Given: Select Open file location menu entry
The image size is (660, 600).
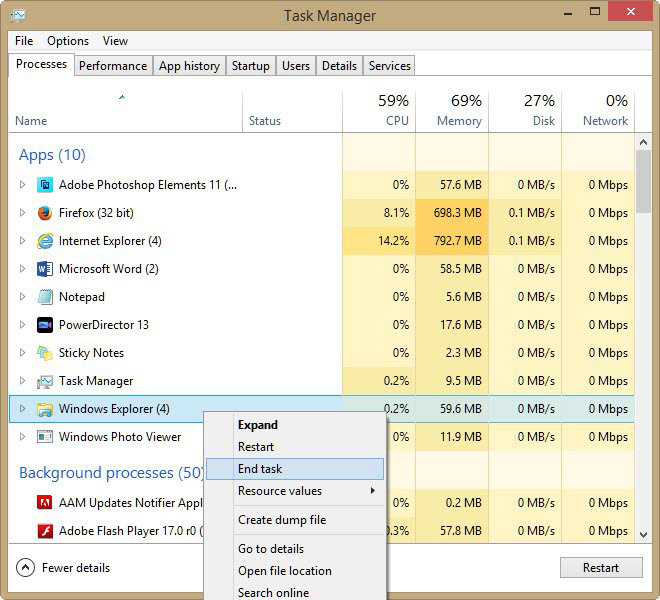Looking at the screenshot, I should tap(295, 571).
